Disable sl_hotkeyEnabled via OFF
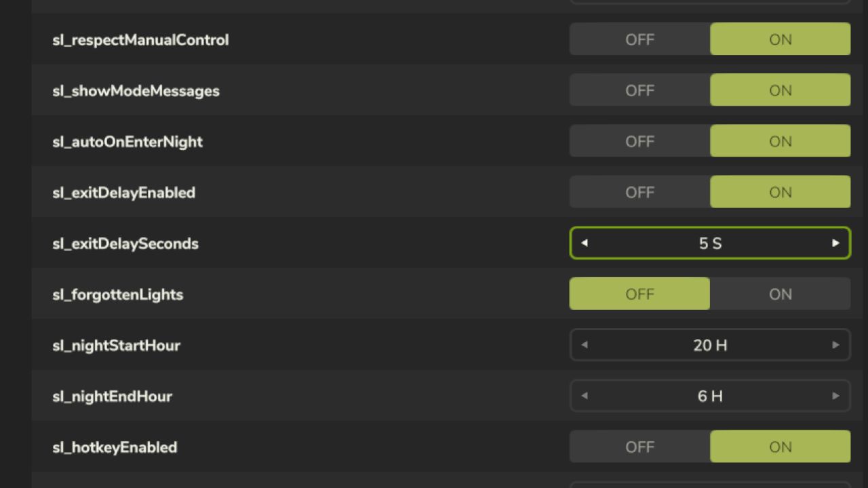The image size is (868, 488). point(639,447)
